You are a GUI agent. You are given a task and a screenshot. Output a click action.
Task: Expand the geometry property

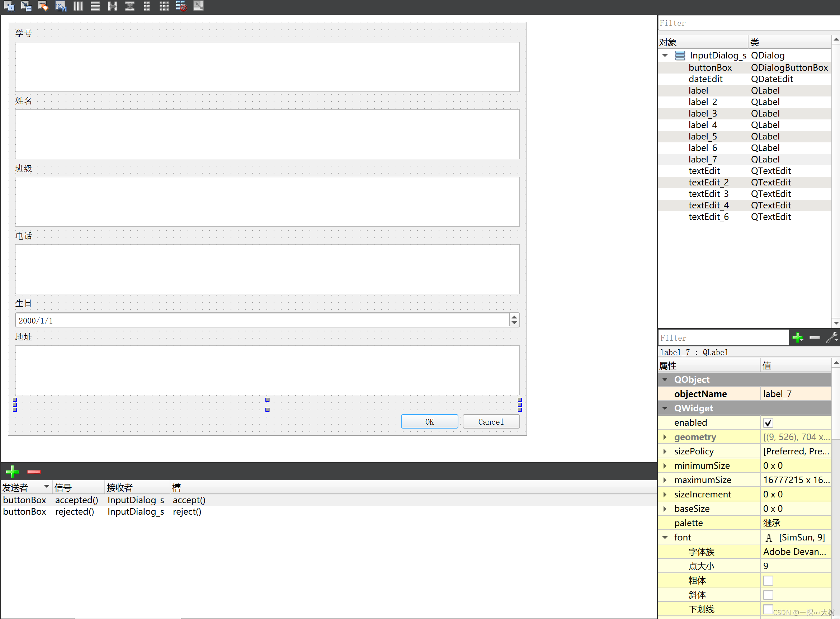point(665,437)
